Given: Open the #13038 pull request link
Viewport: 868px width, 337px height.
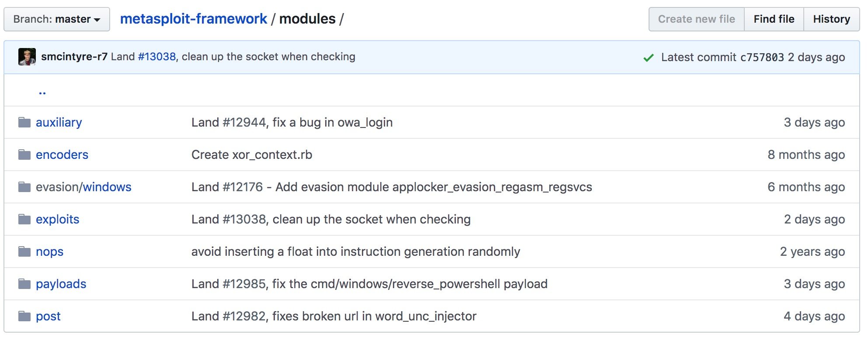Looking at the screenshot, I should tap(156, 57).
